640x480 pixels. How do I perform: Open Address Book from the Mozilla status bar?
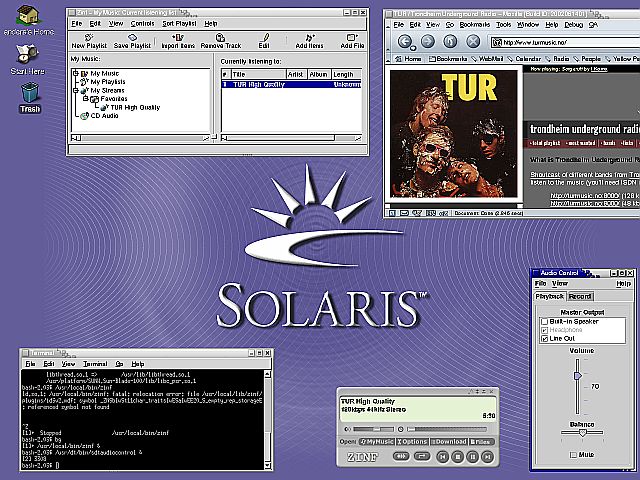tap(431, 213)
